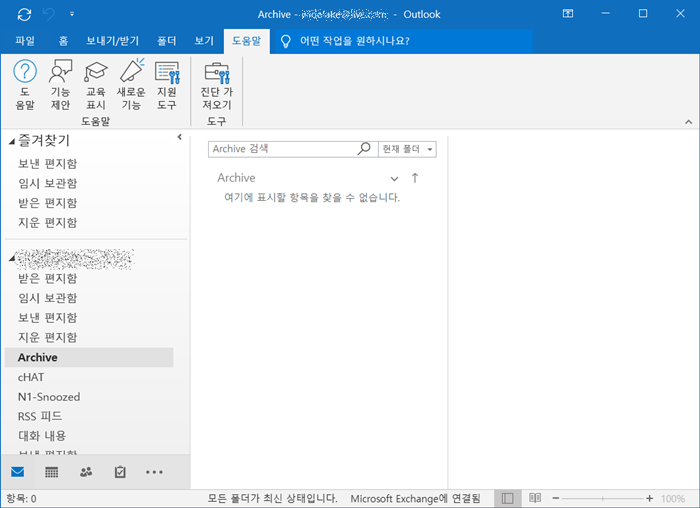Click '모든 폴더가 최신 상태입니다' status
Viewport: 700px width, 508px height.
(272, 499)
